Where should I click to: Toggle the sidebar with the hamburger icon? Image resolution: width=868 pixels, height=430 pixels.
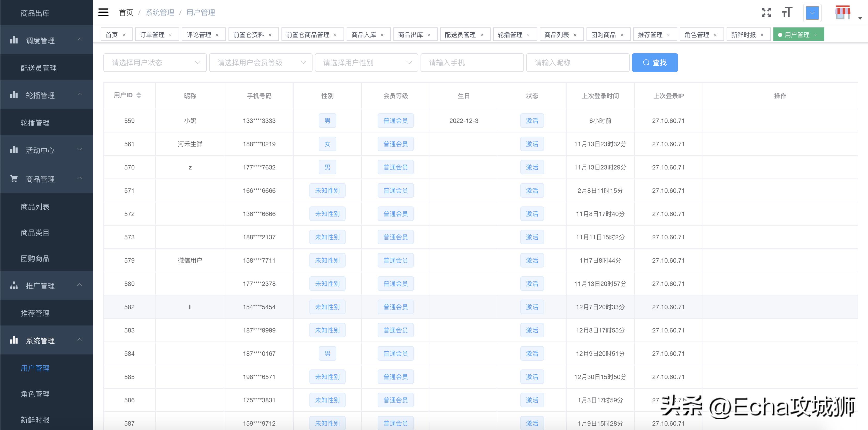103,12
